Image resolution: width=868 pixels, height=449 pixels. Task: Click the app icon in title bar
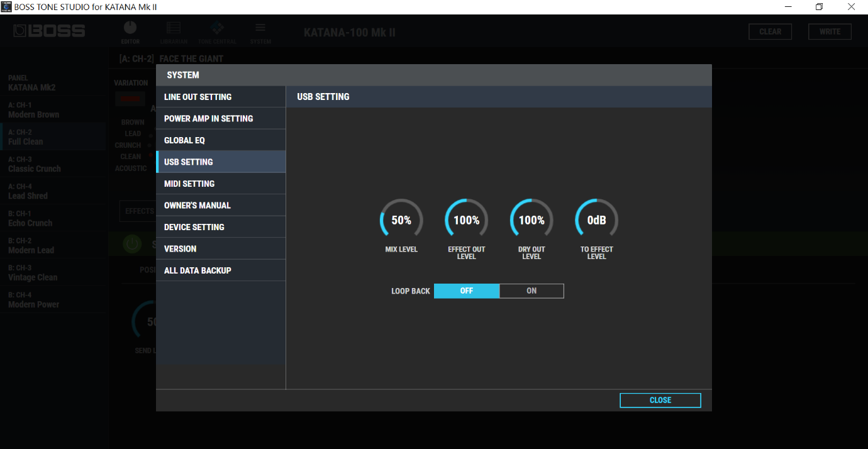click(6, 7)
